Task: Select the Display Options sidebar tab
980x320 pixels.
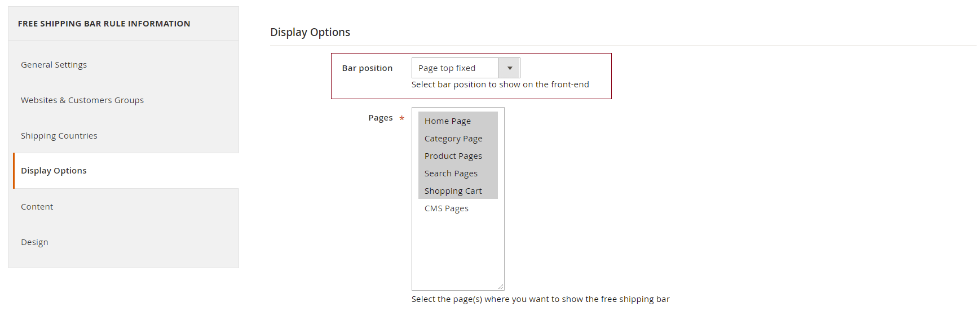Action: (54, 171)
